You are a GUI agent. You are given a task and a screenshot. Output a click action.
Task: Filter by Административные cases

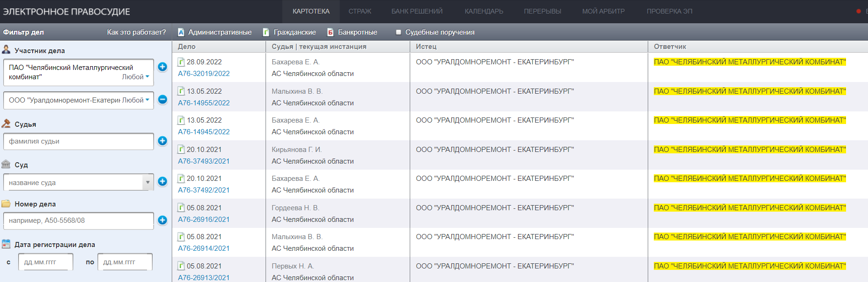pyautogui.click(x=215, y=32)
